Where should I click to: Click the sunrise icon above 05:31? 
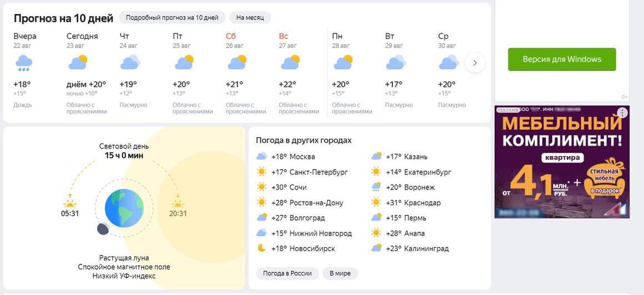(70, 202)
